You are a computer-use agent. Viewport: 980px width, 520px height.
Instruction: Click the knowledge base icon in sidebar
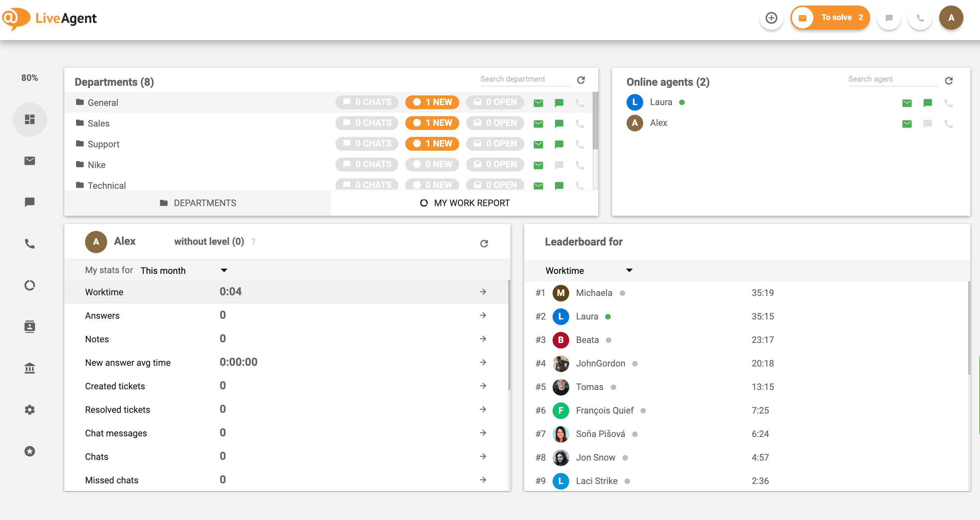pos(29,368)
